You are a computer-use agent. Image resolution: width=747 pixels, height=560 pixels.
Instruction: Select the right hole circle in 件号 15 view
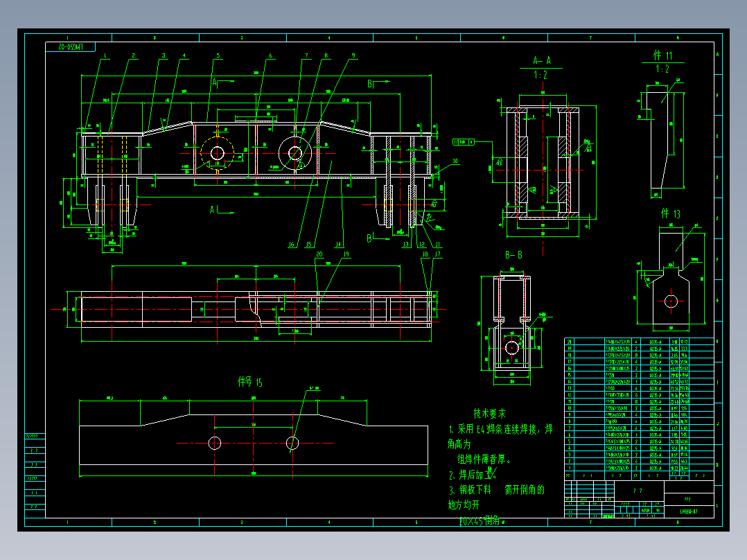292,444
